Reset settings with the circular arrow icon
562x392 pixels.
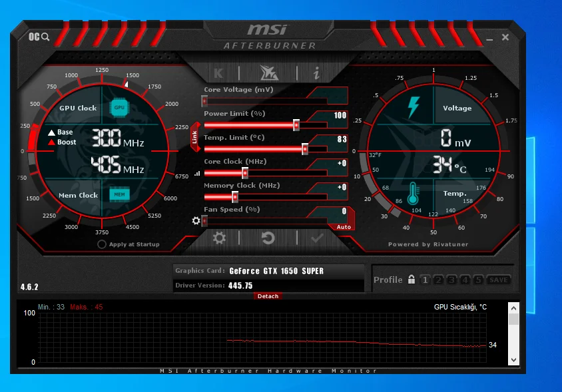pyautogui.click(x=268, y=238)
